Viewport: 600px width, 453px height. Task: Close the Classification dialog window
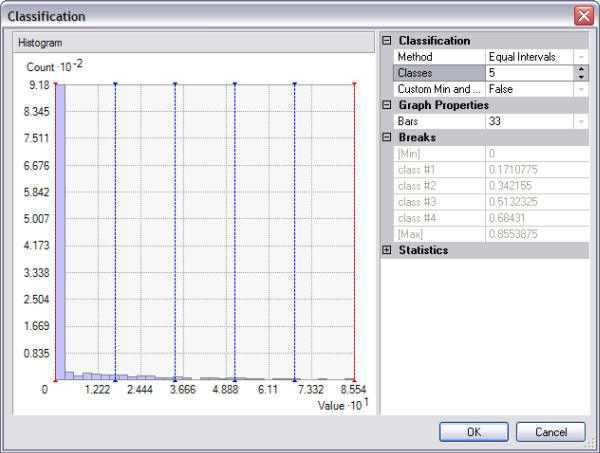pyautogui.click(x=582, y=16)
